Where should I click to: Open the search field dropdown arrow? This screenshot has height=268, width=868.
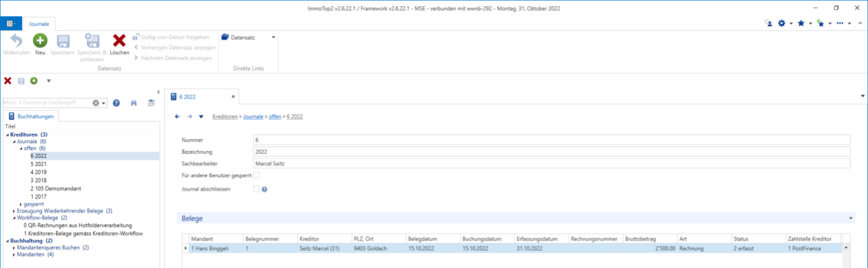[104, 103]
